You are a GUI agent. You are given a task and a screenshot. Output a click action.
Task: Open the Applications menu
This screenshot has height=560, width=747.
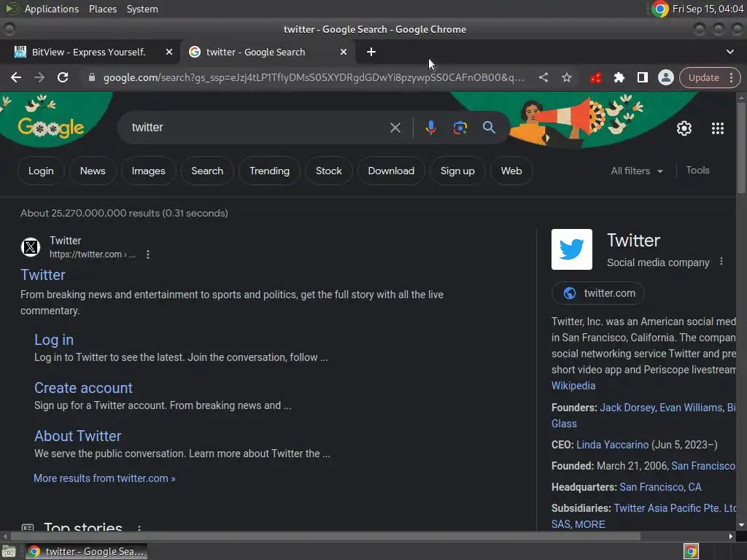pyautogui.click(x=52, y=9)
